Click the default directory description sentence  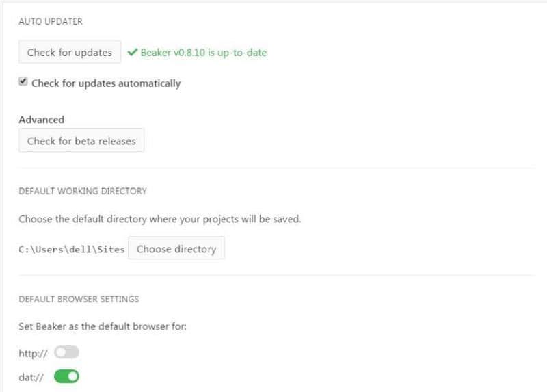pos(159,220)
